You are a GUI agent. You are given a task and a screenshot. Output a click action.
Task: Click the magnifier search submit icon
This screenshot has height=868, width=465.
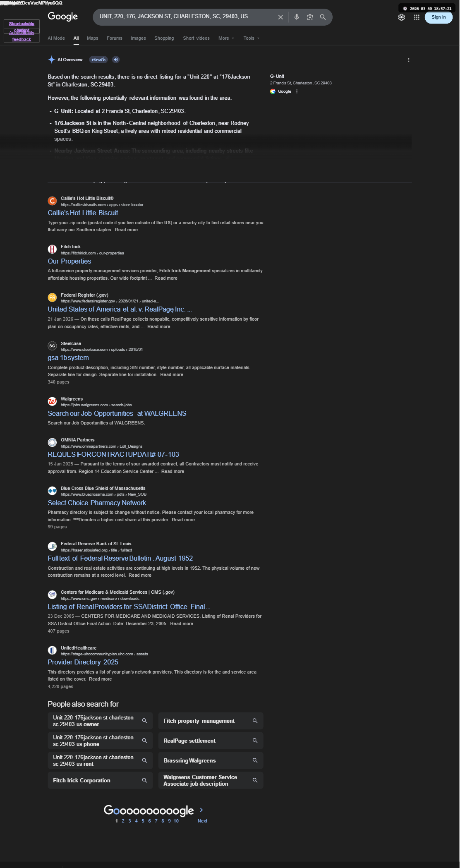coord(323,17)
